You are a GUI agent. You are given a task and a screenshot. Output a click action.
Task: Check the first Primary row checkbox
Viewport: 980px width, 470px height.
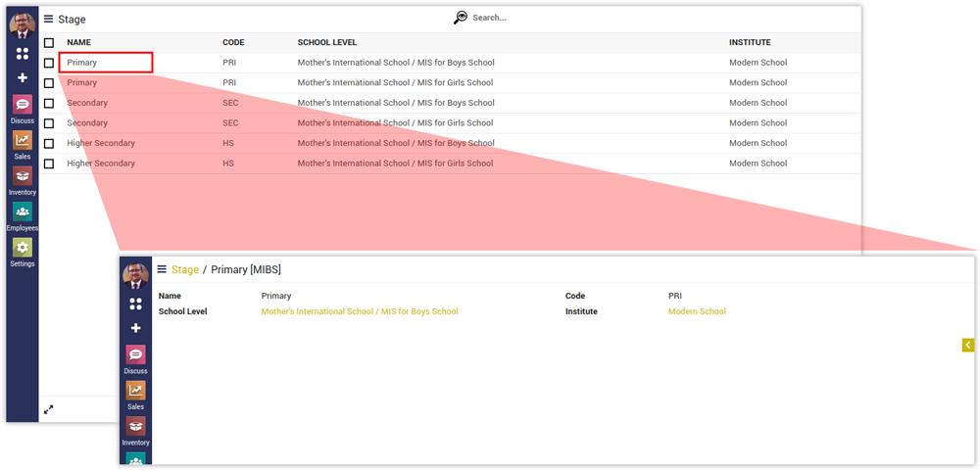49,63
